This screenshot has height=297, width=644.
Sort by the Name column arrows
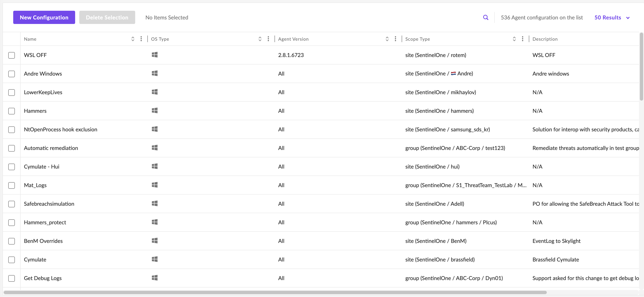133,39
